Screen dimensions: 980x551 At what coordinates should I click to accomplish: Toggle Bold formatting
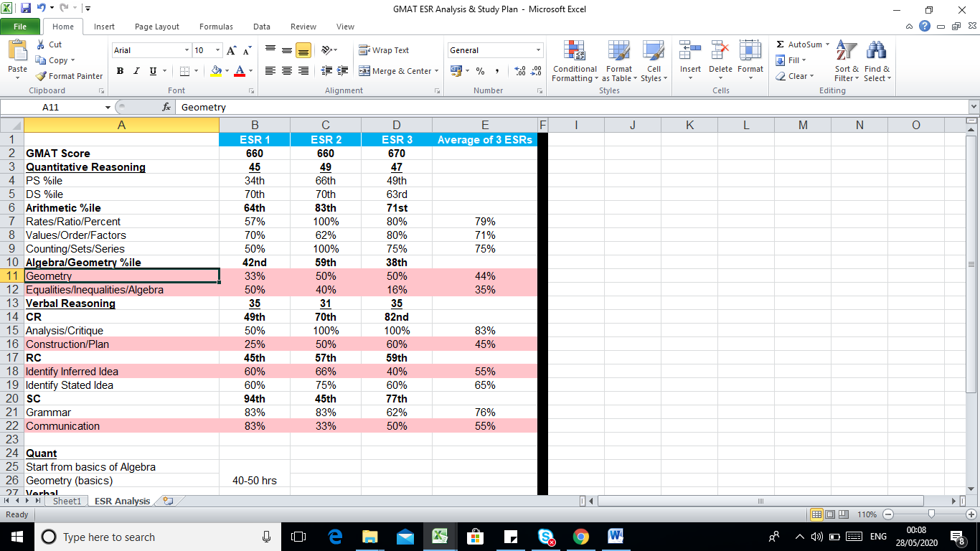point(121,71)
